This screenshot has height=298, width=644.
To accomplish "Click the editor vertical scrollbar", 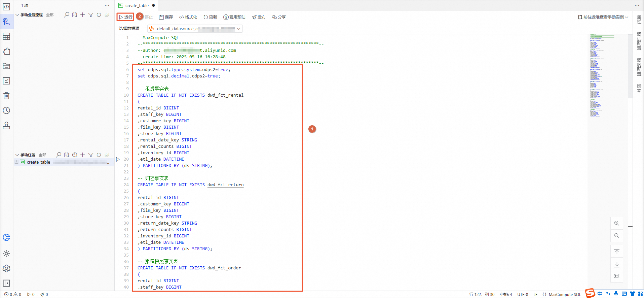I will pyautogui.click(x=630, y=66).
